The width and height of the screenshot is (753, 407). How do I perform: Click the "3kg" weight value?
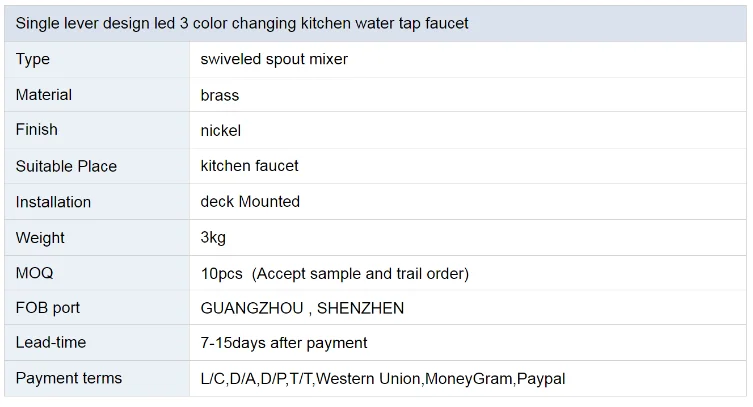point(213,238)
